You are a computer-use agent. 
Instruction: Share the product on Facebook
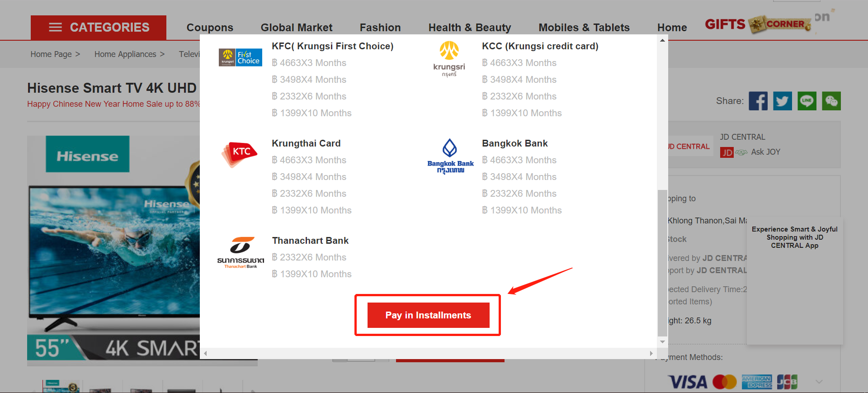pyautogui.click(x=758, y=101)
